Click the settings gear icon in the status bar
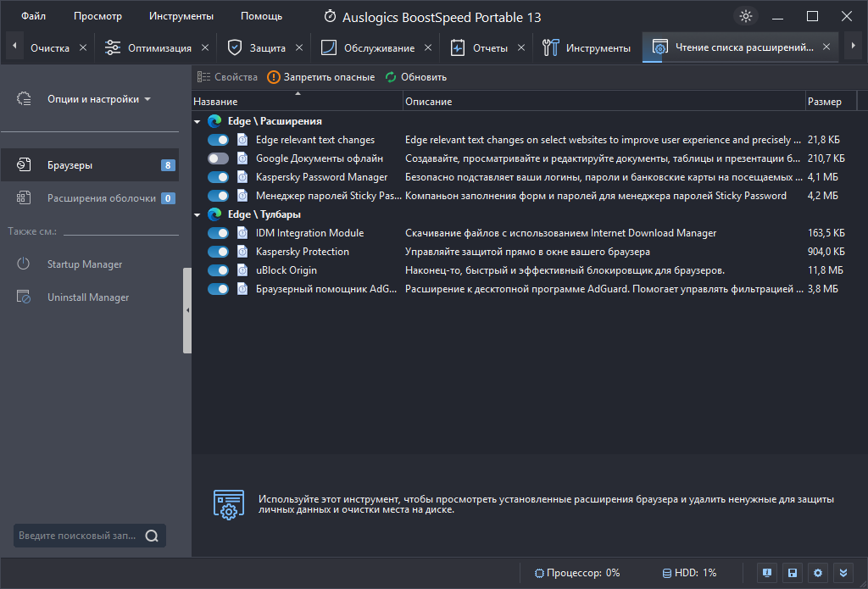868x589 pixels. (x=818, y=573)
